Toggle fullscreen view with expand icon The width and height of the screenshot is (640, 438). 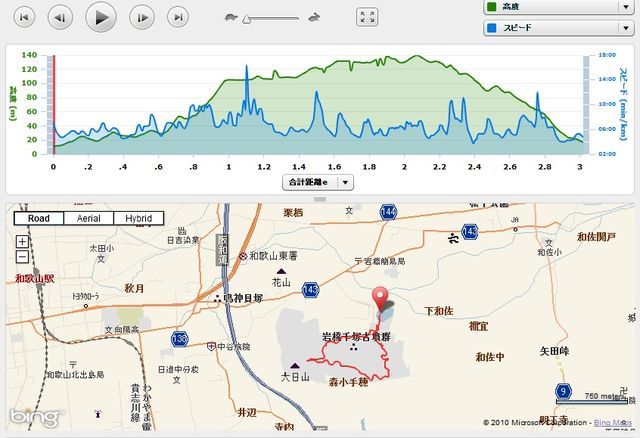[x=367, y=17]
